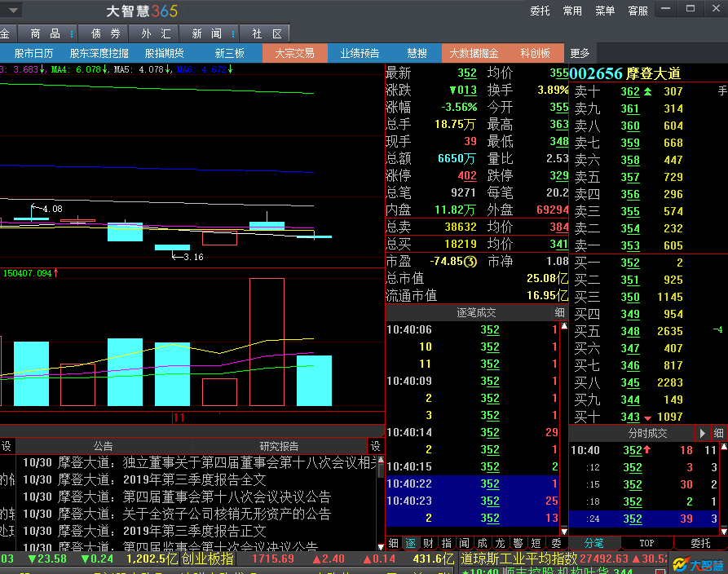The height and width of the screenshot is (574, 728).
Task: Click the 委托 title bar menu
Action: click(540, 11)
